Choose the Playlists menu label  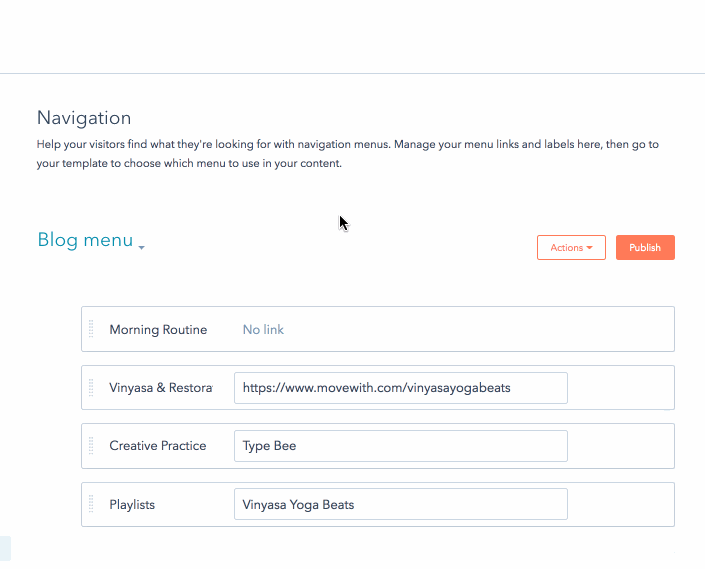click(132, 505)
